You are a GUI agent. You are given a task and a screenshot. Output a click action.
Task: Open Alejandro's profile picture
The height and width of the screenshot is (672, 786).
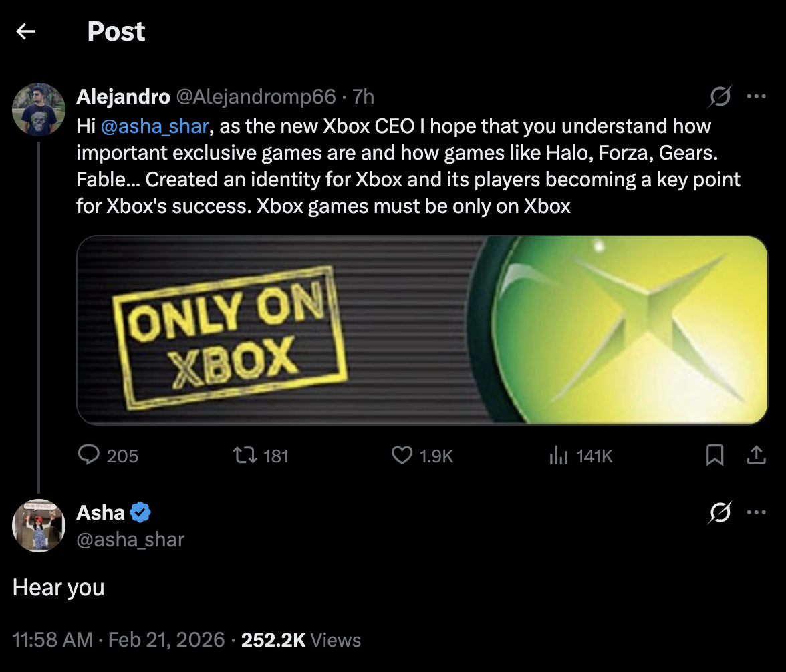click(x=38, y=109)
